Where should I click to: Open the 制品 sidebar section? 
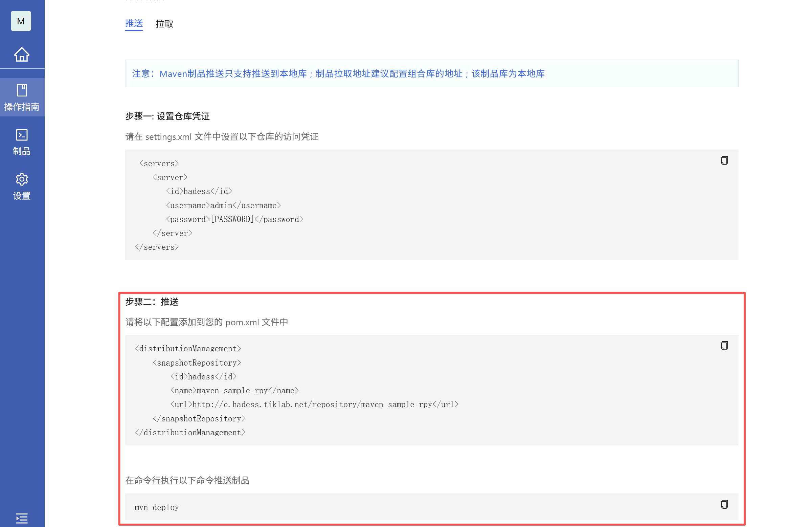[22, 142]
